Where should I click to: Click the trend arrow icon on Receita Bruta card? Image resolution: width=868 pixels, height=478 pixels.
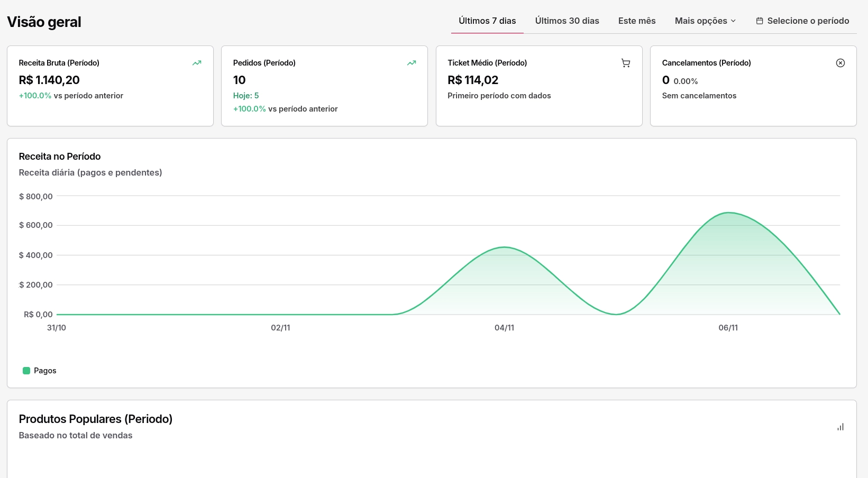click(196, 63)
